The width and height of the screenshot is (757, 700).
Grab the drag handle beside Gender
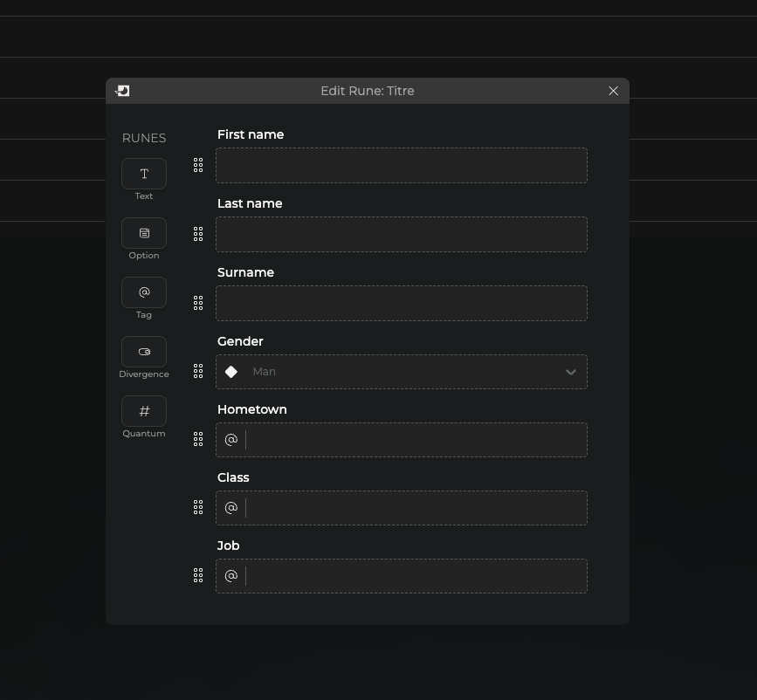(x=198, y=372)
